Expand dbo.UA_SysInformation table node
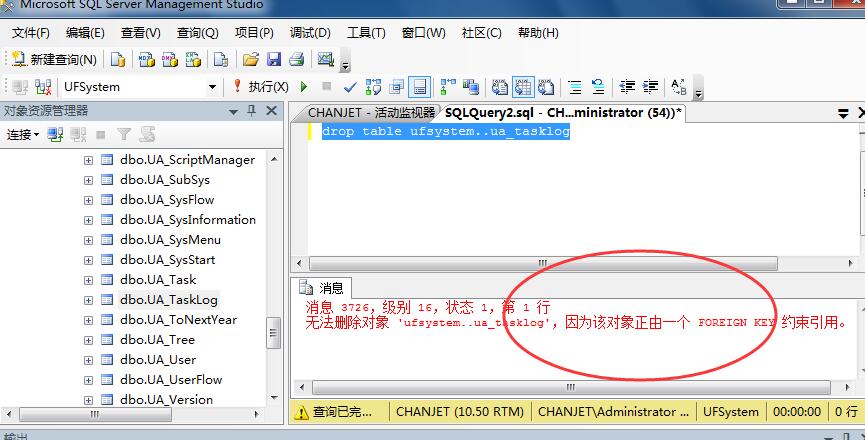 [88, 220]
